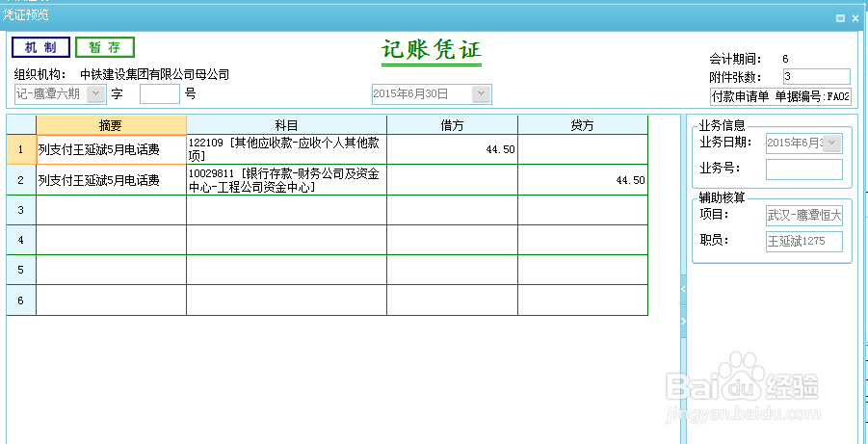This screenshot has width=868, height=444.
Task: Click the 借方 column header
Action: coord(452,125)
